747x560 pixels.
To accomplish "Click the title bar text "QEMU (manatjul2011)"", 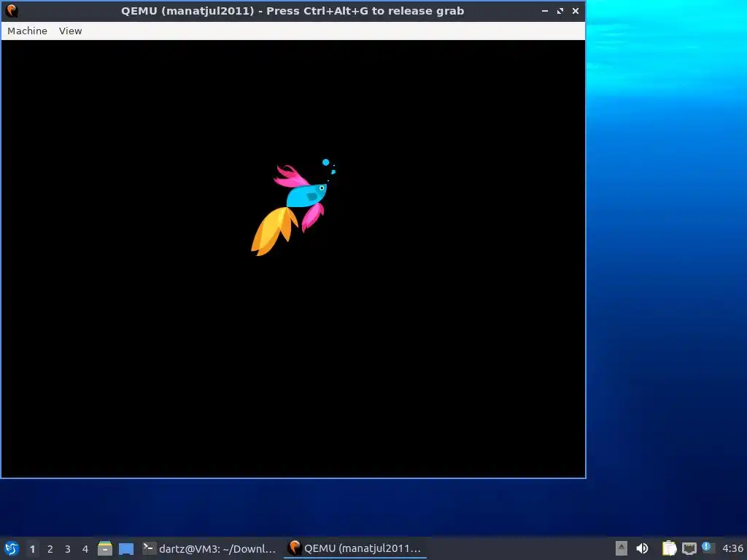I will click(187, 11).
